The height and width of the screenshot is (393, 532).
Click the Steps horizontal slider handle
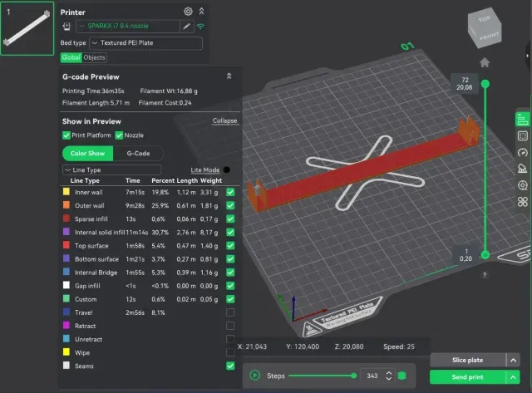354,376
